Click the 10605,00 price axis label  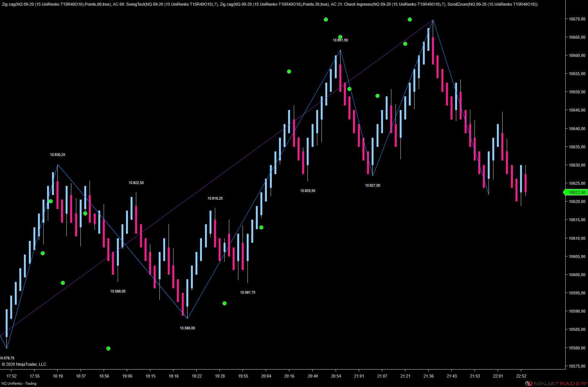[577, 256]
